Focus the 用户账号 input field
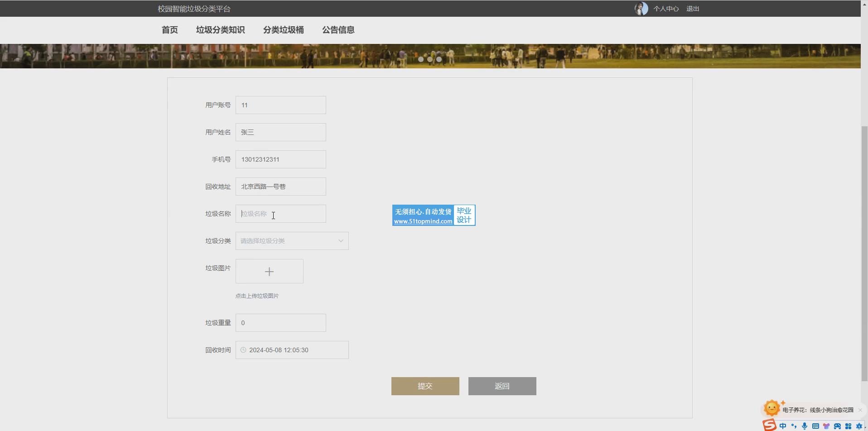868x431 pixels. 281,105
